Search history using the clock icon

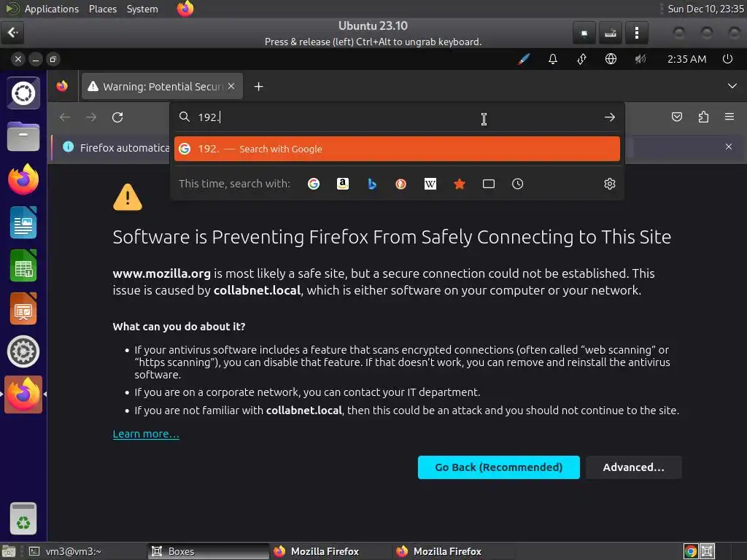point(517,184)
